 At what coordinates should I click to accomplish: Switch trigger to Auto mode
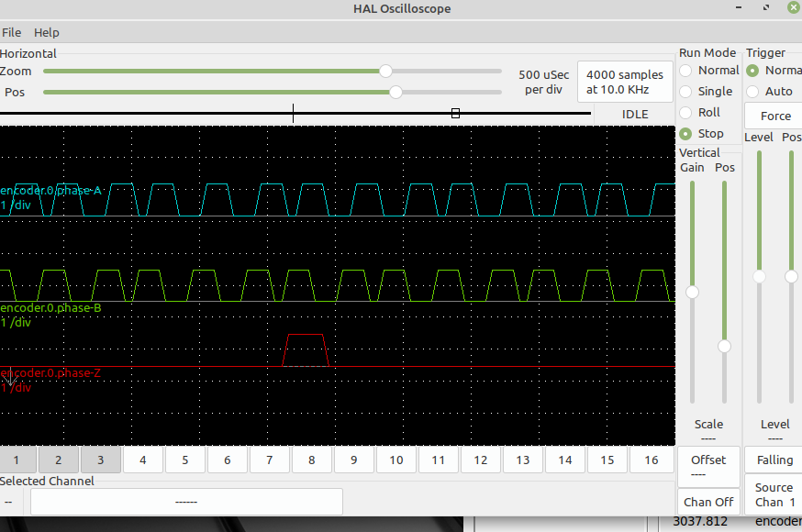752,92
